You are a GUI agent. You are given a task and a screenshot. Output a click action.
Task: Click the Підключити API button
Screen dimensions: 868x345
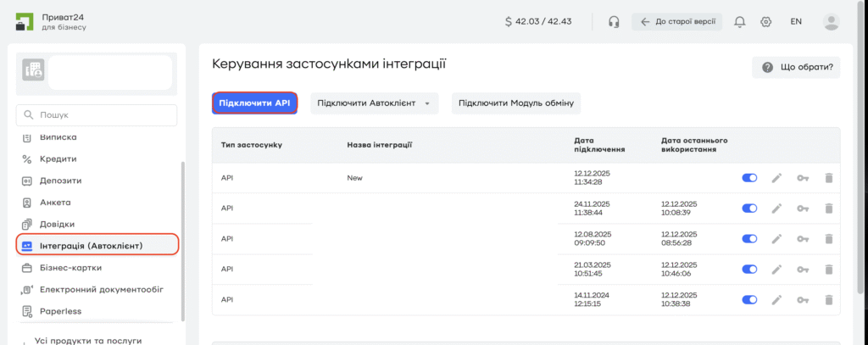pyautogui.click(x=254, y=104)
